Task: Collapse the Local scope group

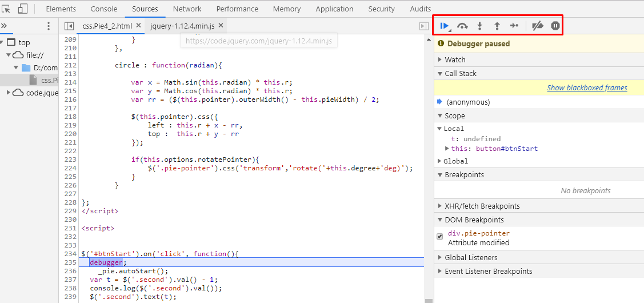Action: 440,129
